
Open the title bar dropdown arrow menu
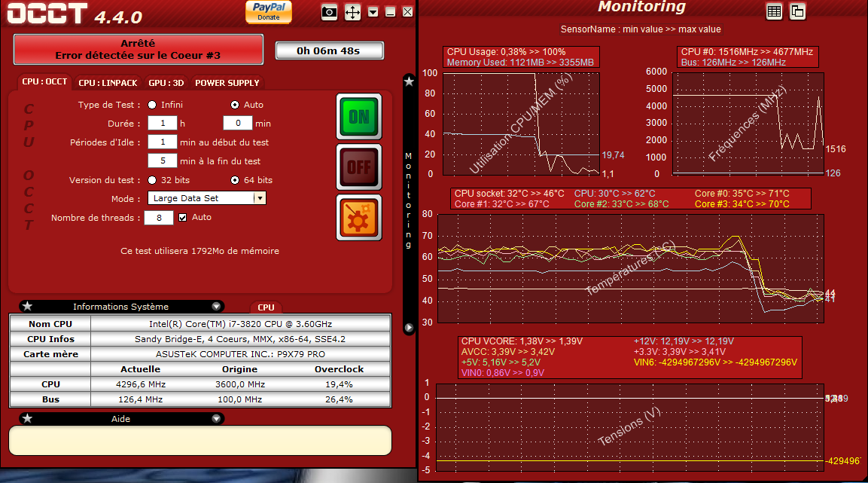point(373,12)
